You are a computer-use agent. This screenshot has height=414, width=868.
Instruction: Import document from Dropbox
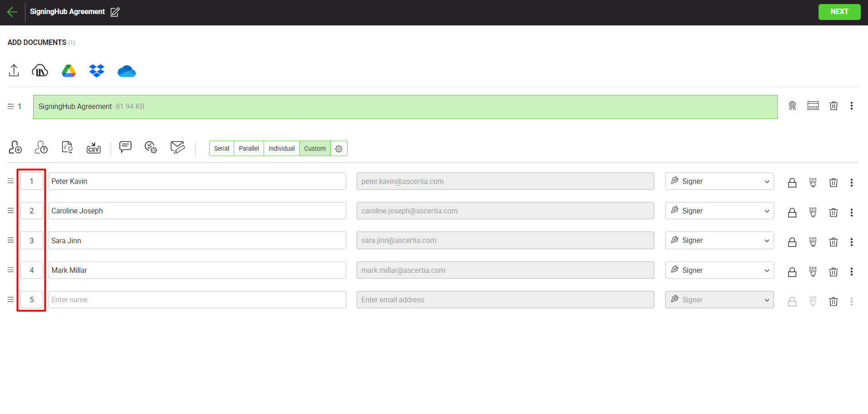click(97, 71)
